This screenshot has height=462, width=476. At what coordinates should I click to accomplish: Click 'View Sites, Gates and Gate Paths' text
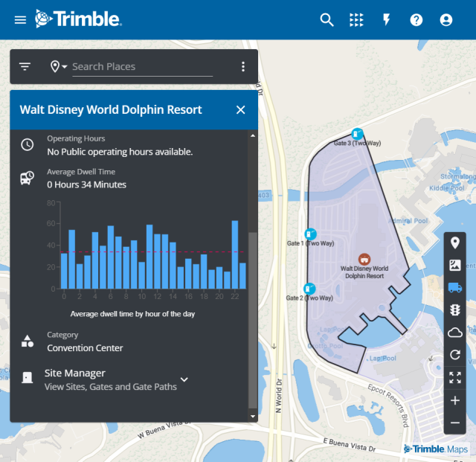(111, 387)
